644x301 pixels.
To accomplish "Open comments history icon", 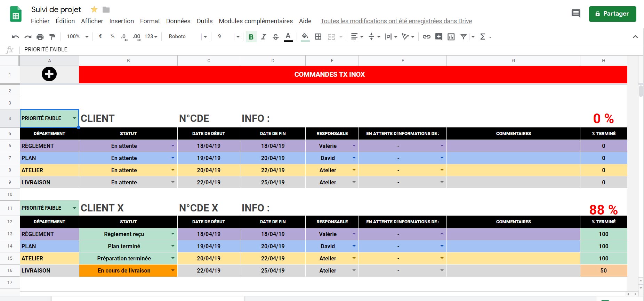I will click(576, 14).
